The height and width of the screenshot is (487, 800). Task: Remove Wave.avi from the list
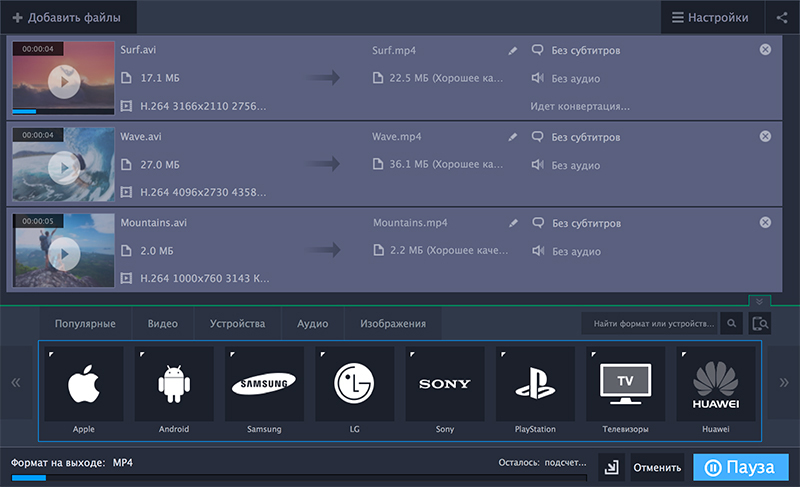(765, 136)
